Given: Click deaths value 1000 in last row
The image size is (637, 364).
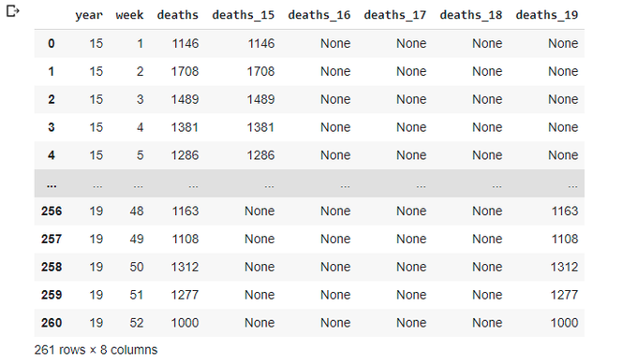Looking at the screenshot, I should coord(185,323).
